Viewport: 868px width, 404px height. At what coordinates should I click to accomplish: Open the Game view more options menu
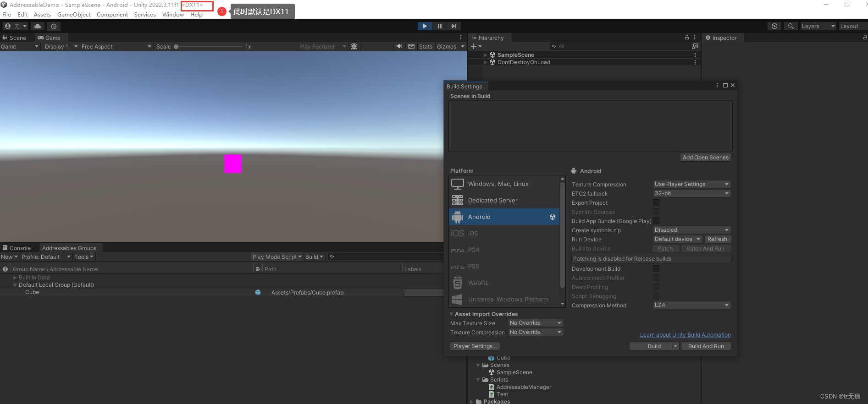point(461,38)
